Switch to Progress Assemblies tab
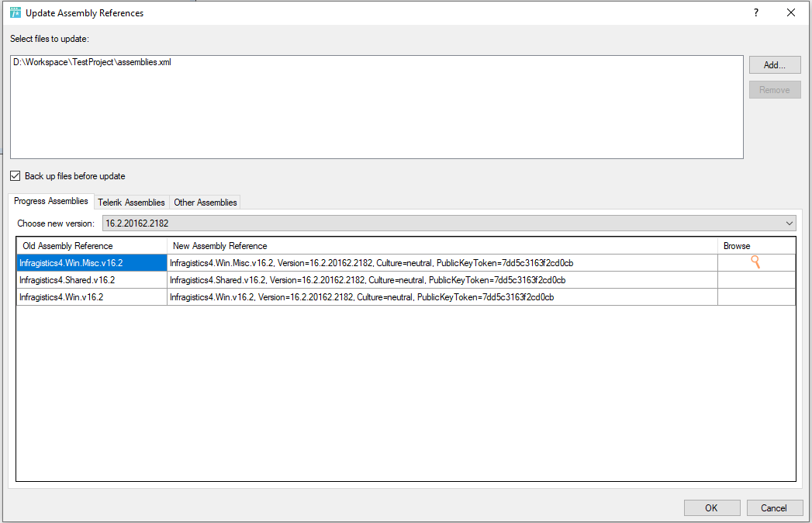Screen dimensions: 812x523 point(50,201)
